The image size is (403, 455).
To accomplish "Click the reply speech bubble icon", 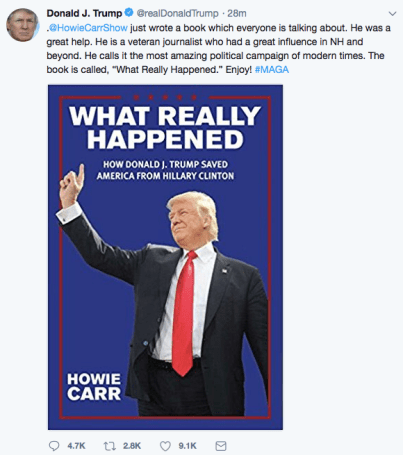I will coord(54,446).
